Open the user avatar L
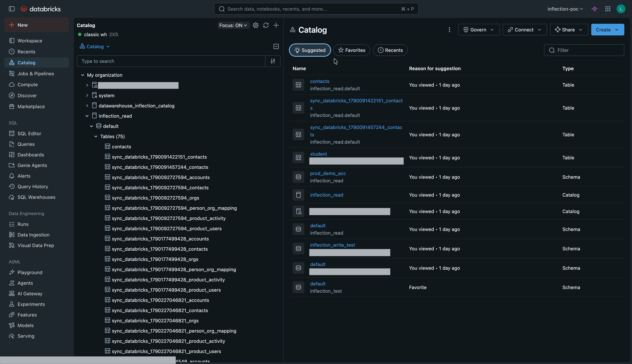 click(x=621, y=9)
